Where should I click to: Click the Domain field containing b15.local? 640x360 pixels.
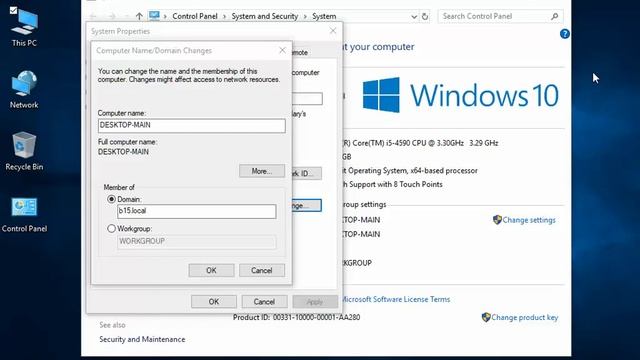tap(196, 211)
